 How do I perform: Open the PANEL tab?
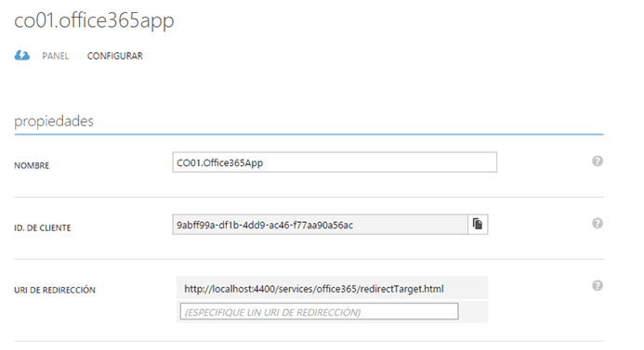pyautogui.click(x=56, y=56)
